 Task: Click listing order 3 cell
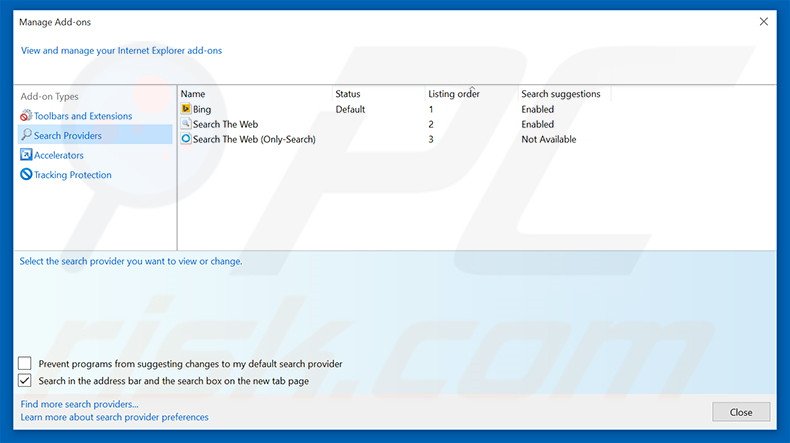[431, 139]
